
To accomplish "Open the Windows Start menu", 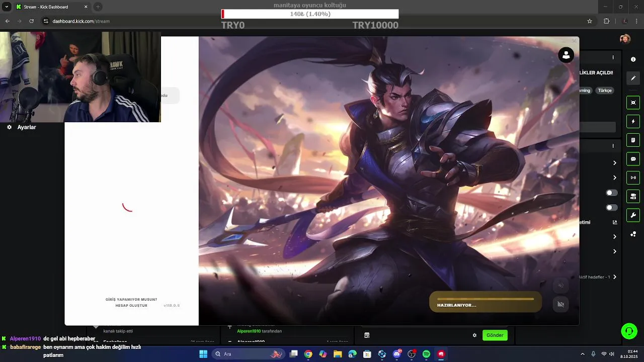I will point(203,354).
